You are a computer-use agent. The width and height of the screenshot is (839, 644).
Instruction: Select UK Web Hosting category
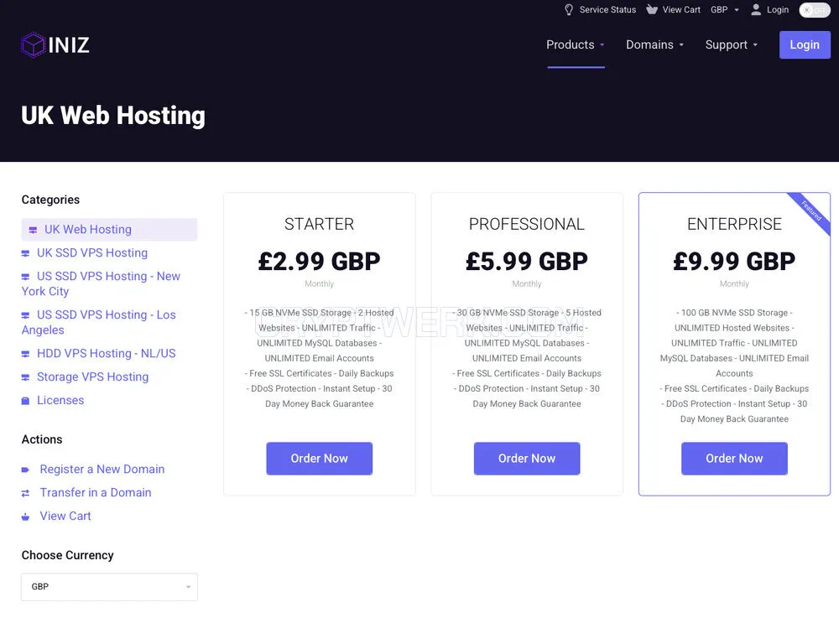pyautogui.click(x=109, y=230)
